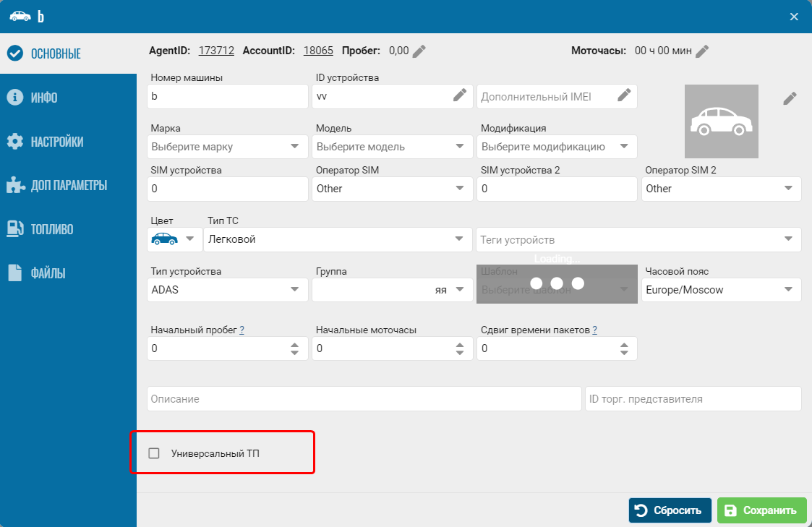The image size is (812, 527).
Task: Switch to the Основные tab
Action: [x=69, y=53]
